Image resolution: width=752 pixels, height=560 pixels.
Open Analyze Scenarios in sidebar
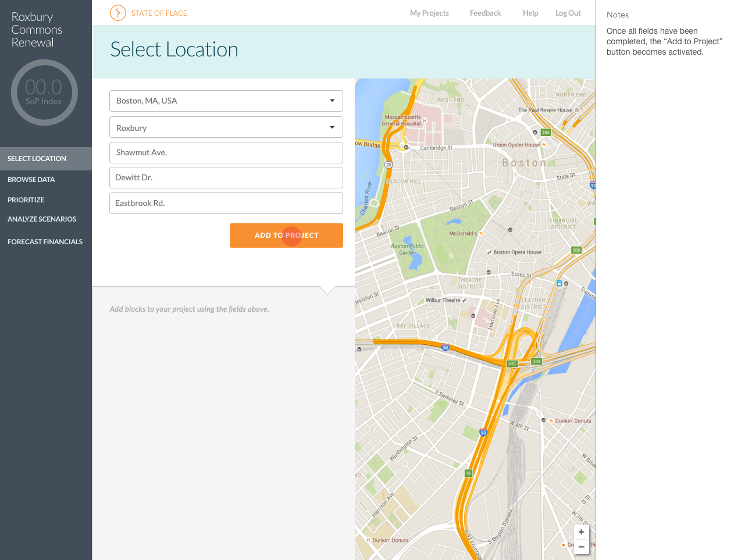[x=42, y=219]
